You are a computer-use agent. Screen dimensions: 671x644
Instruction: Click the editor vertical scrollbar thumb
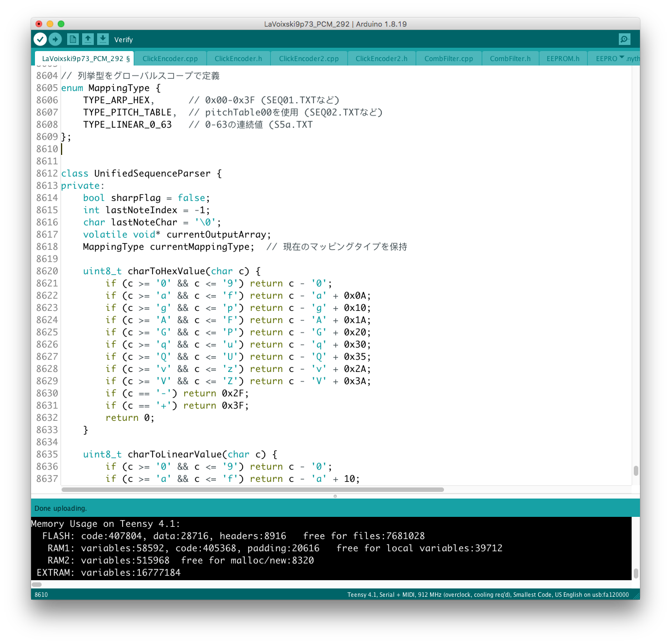(x=635, y=471)
